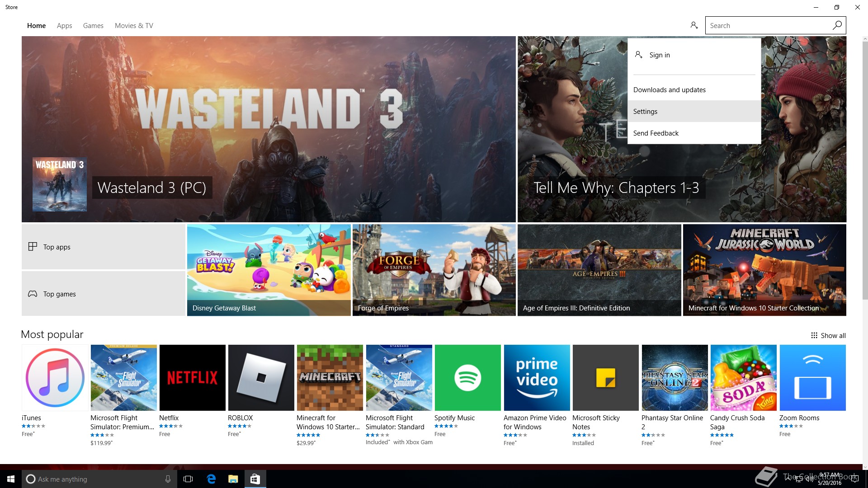The width and height of the screenshot is (868, 488).
Task: Open Windows Start menu
Action: (11, 479)
